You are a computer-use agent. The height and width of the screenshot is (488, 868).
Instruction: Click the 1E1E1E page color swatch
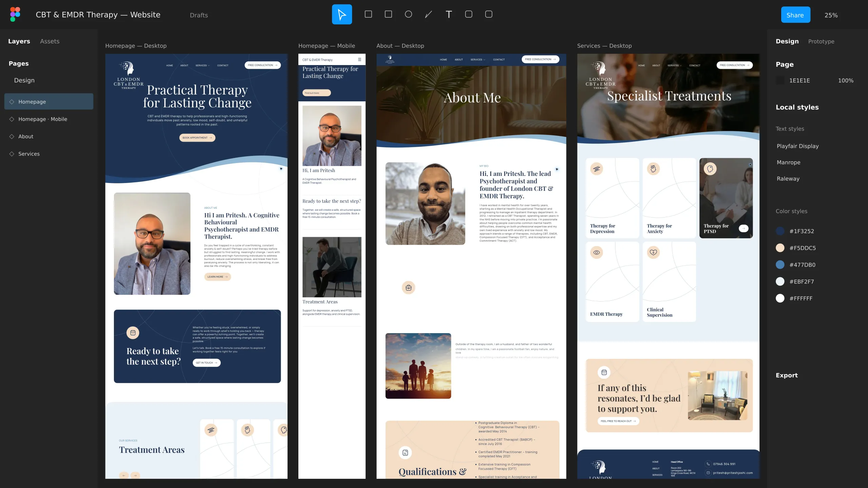pyautogui.click(x=780, y=80)
